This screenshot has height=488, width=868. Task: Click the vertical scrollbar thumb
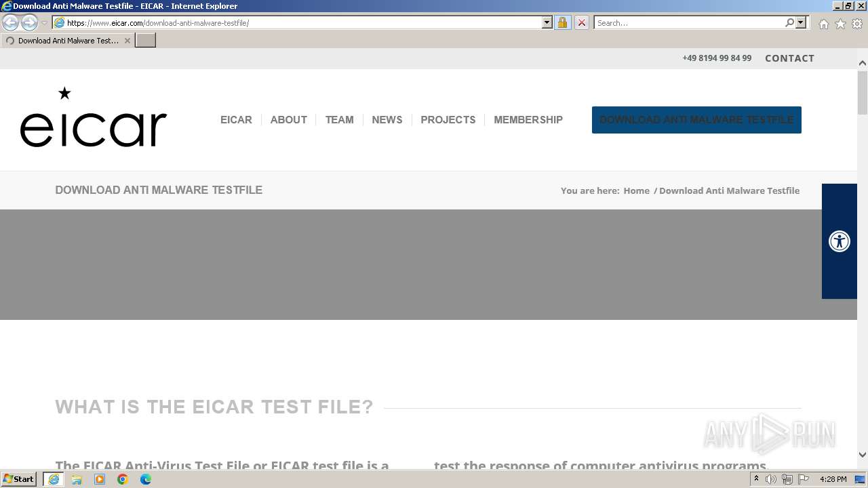(863, 93)
